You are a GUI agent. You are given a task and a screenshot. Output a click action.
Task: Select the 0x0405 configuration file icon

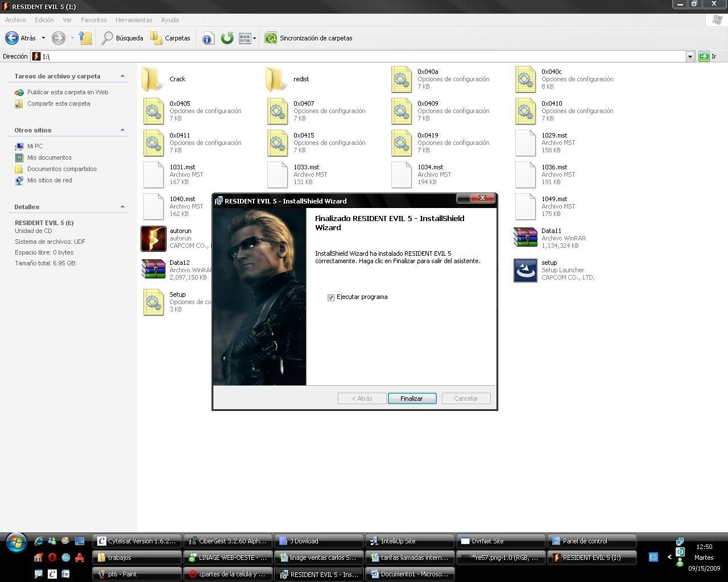(154, 111)
